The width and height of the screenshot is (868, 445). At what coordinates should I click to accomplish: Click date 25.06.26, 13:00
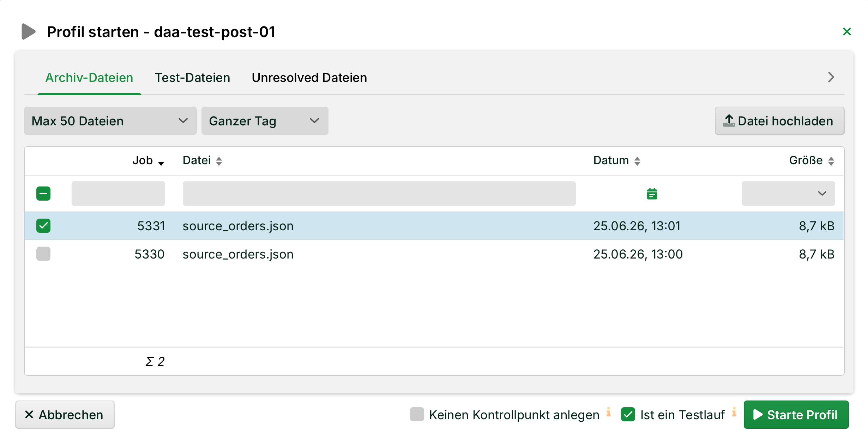[638, 254]
